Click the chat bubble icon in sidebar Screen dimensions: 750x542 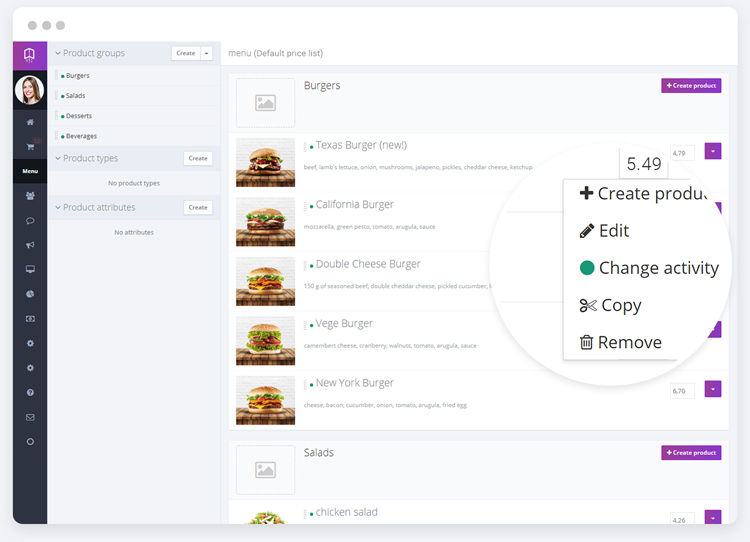30,221
